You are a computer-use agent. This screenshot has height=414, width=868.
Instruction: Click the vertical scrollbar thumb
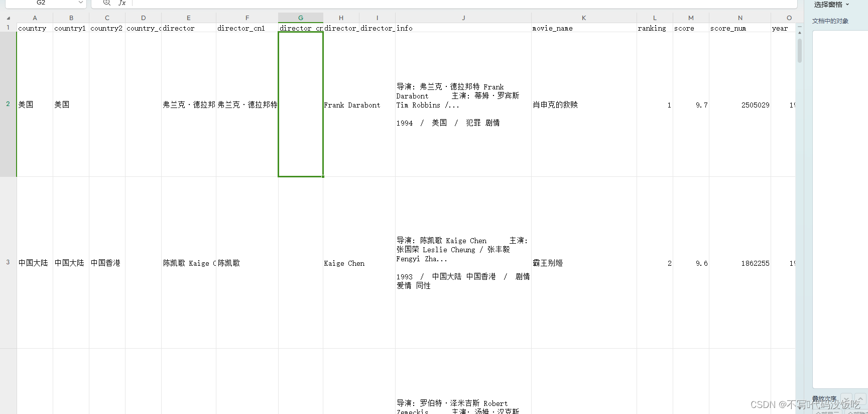coord(800,51)
